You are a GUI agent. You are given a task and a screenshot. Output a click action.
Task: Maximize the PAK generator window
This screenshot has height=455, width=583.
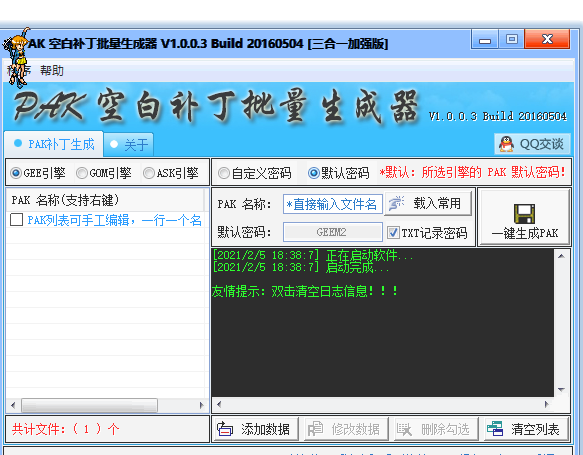[x=512, y=39]
